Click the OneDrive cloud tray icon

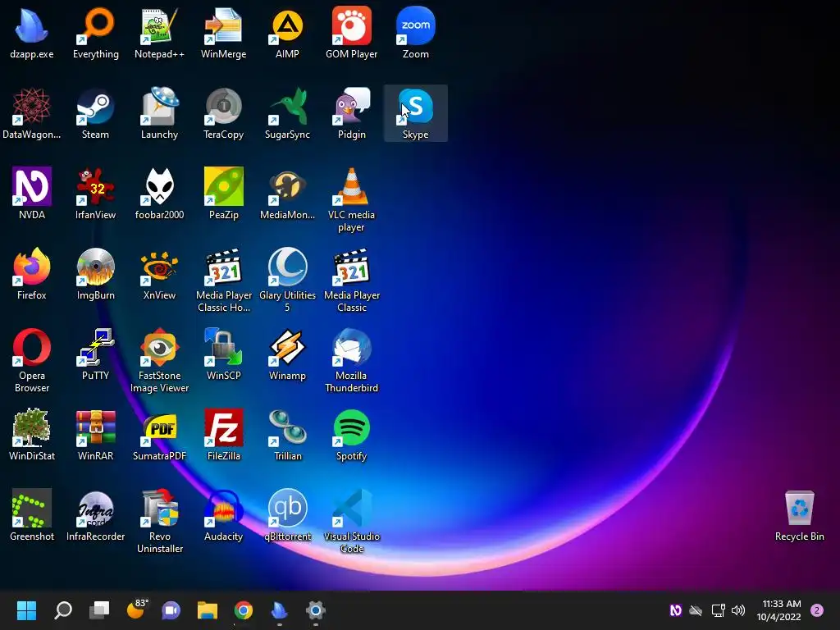[696, 610]
